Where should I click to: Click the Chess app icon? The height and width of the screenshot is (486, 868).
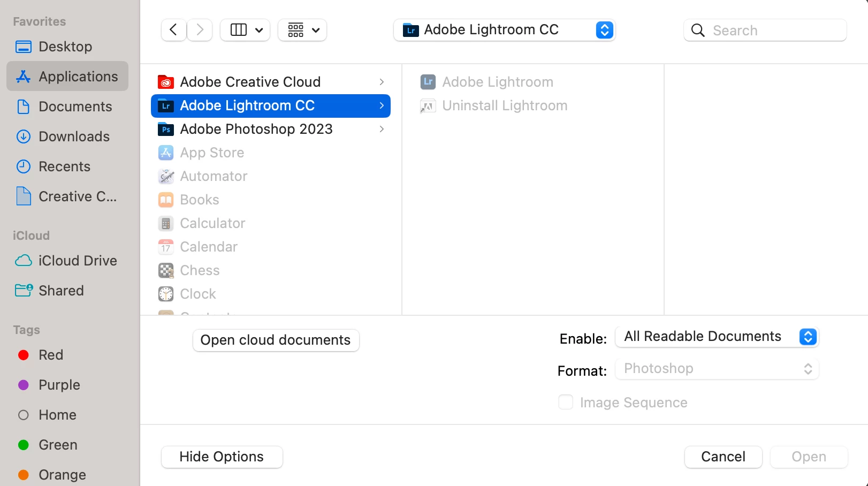[x=166, y=270]
